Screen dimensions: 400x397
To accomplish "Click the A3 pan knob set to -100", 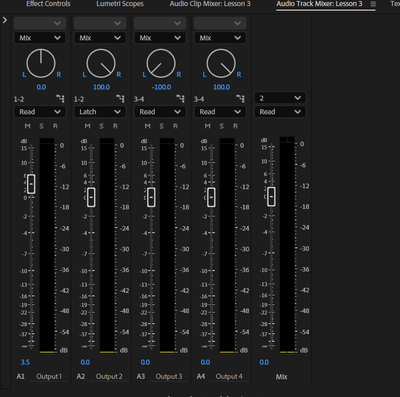I will coord(161,63).
